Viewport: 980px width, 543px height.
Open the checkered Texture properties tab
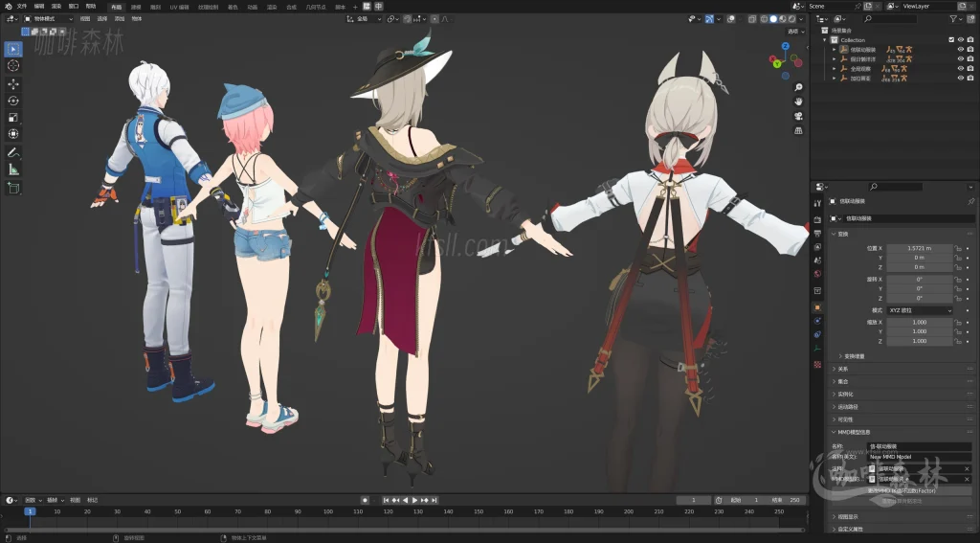point(817,364)
